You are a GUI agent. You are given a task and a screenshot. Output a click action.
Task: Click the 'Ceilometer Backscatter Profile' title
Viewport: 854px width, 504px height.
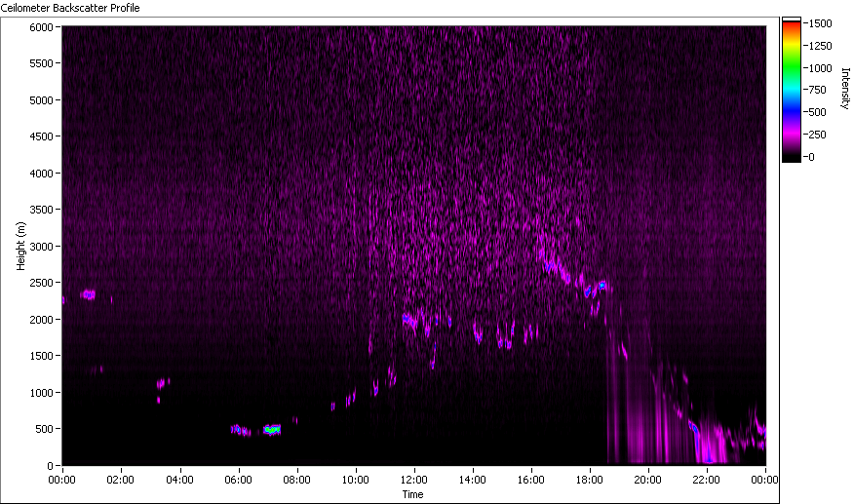[70, 8]
